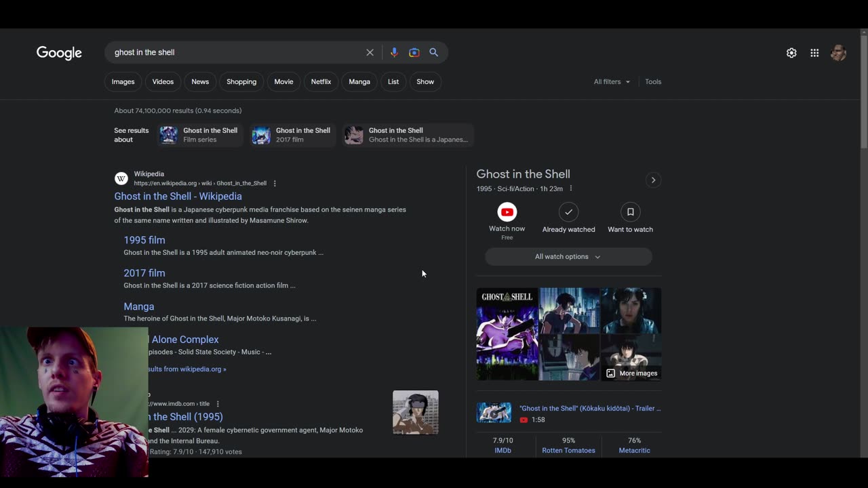This screenshot has height=488, width=868.
Task: Select the Show filter chip
Action: (x=425, y=82)
